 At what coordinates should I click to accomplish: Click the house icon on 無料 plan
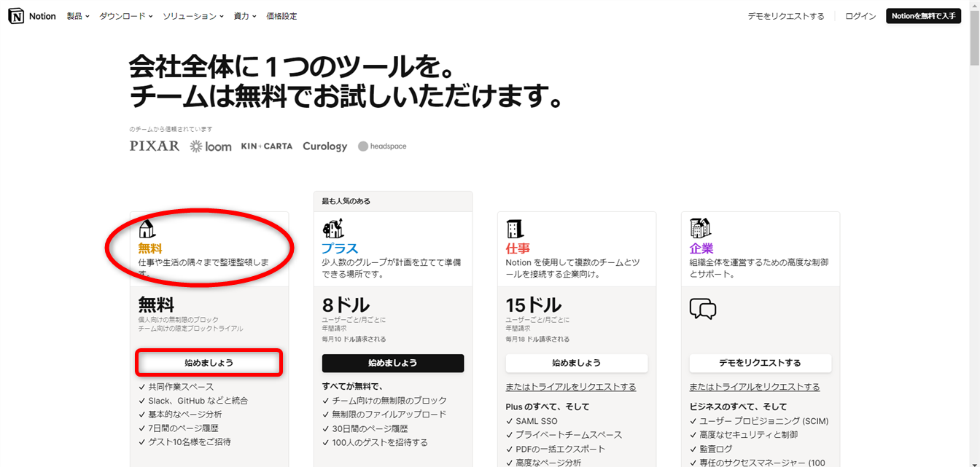(x=147, y=229)
